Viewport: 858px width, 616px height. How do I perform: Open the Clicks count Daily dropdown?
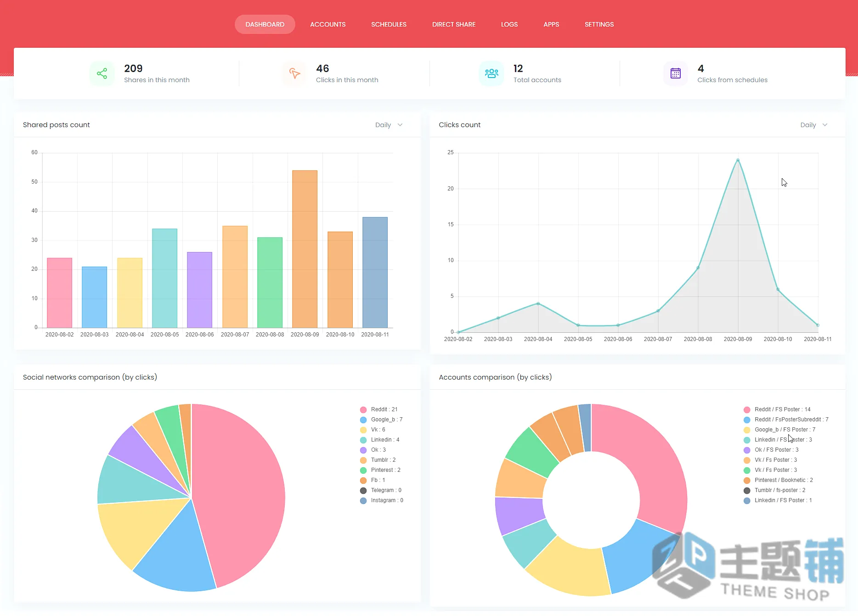point(813,125)
